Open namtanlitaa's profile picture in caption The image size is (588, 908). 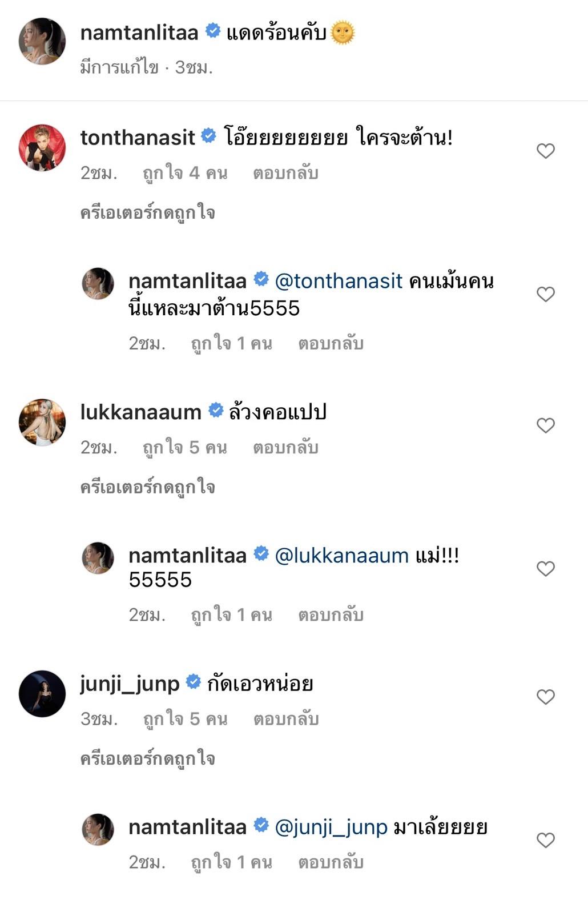(x=42, y=41)
